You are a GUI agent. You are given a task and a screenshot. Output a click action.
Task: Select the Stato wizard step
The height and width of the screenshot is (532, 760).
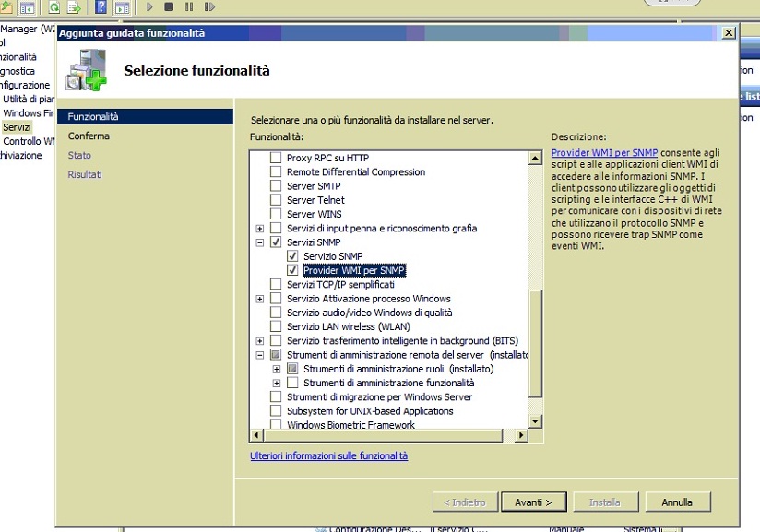(79, 156)
